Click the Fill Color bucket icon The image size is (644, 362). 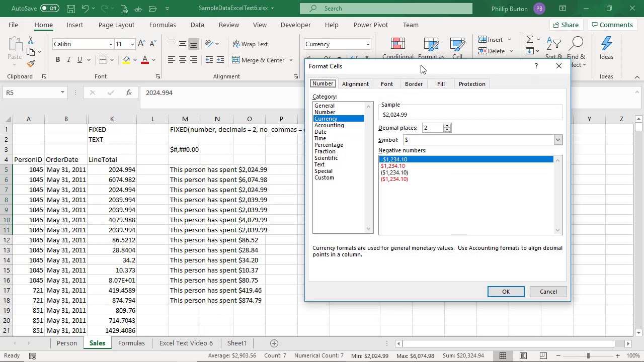(x=126, y=60)
